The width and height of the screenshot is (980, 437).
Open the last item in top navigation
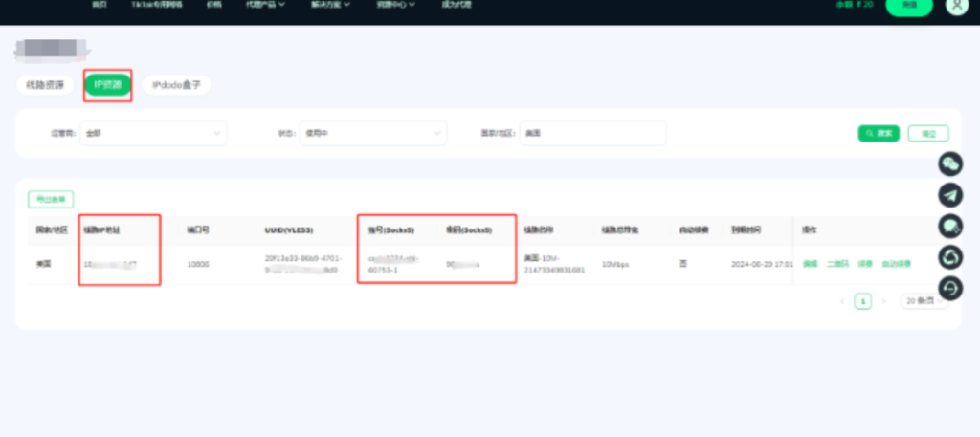coord(457,5)
